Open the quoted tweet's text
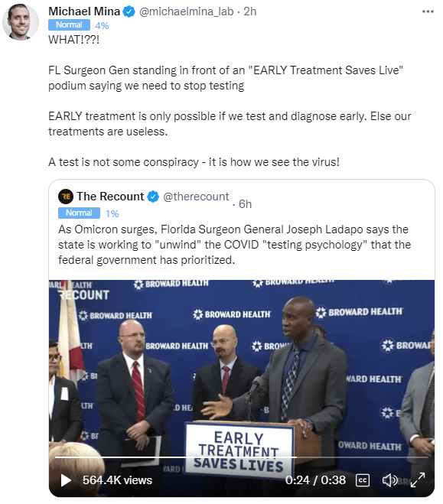 234,245
